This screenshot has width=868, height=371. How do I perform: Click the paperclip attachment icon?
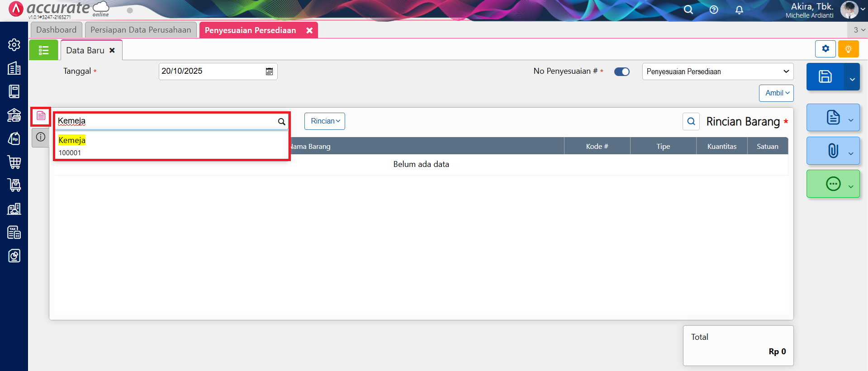(833, 151)
